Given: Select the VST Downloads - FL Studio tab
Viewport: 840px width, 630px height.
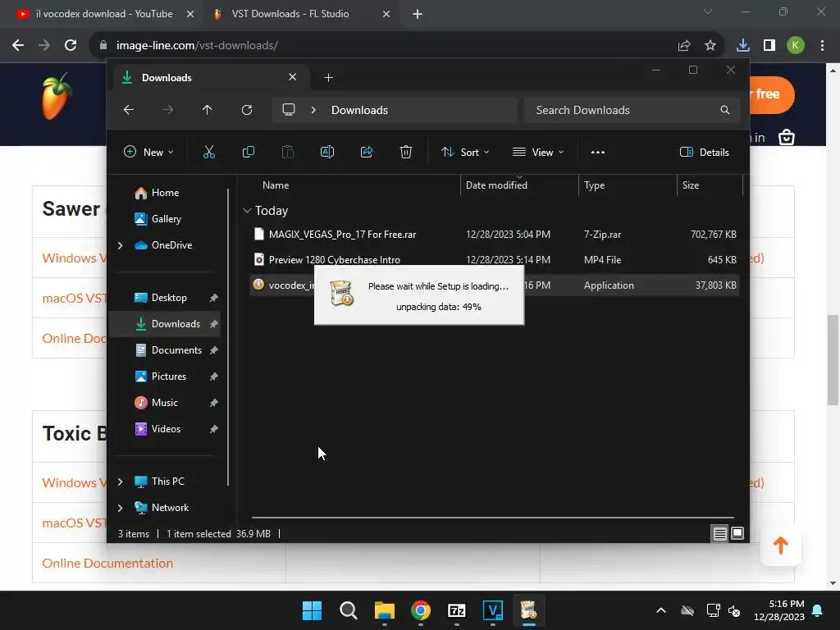Looking at the screenshot, I should [302, 14].
